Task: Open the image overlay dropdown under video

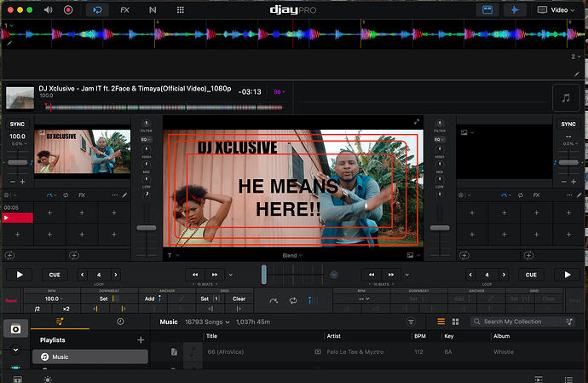Action: (413, 255)
